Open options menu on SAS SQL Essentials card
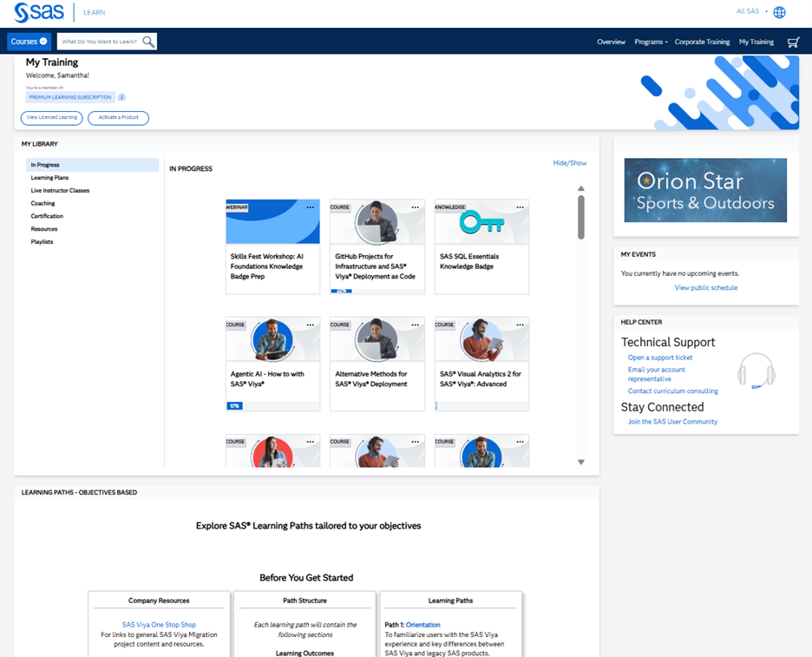The height and width of the screenshot is (657, 812). [520, 207]
